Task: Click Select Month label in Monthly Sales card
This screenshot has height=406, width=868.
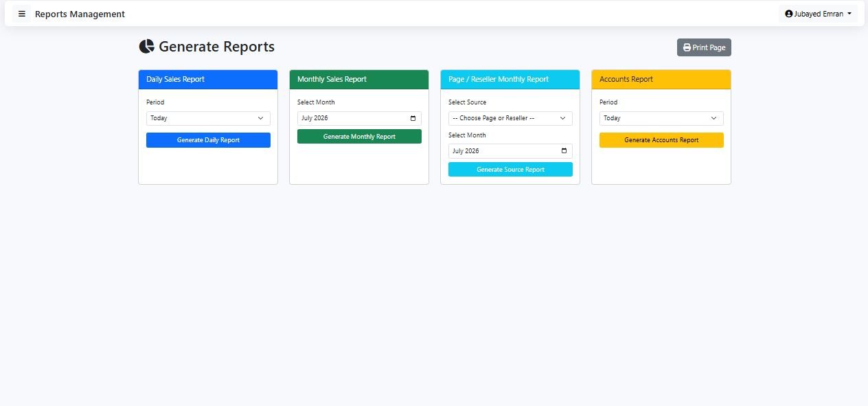Action: coord(316,102)
